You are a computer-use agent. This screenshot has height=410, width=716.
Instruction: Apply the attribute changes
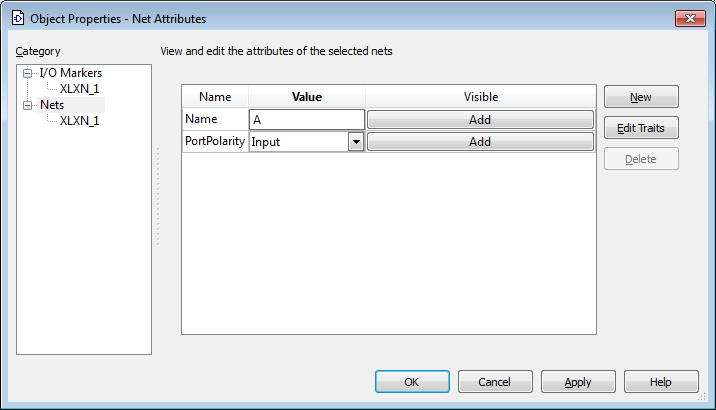tap(578, 382)
